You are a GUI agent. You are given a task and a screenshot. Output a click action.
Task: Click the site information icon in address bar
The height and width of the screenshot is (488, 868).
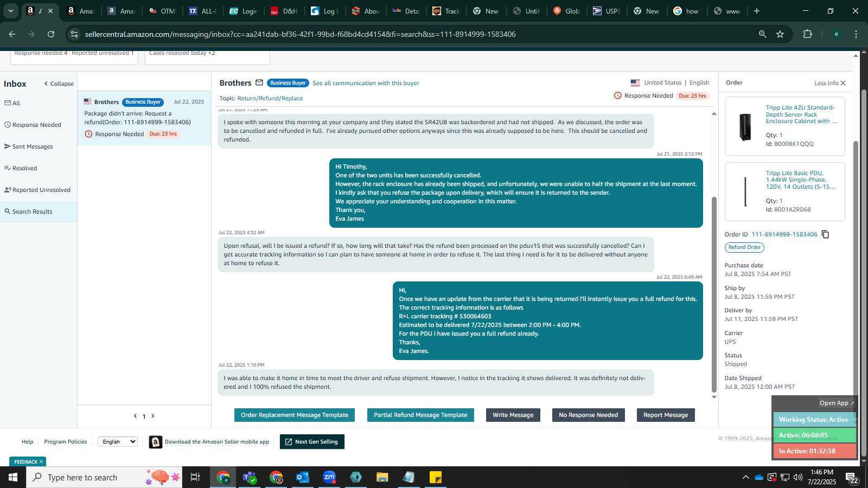[74, 34]
